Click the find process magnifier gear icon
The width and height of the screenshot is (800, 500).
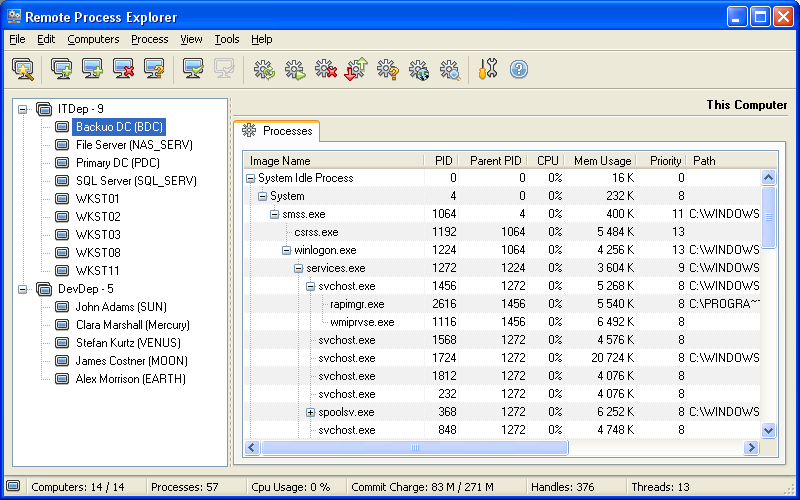click(450, 69)
